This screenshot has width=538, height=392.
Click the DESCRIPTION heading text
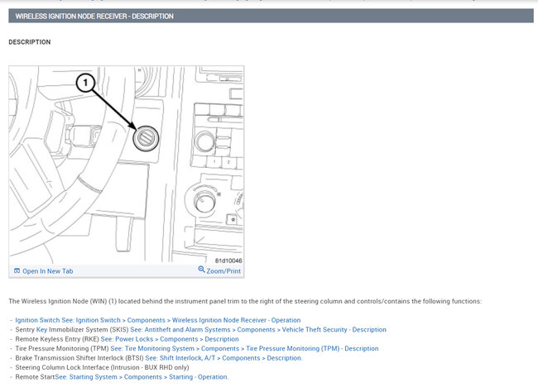click(30, 42)
